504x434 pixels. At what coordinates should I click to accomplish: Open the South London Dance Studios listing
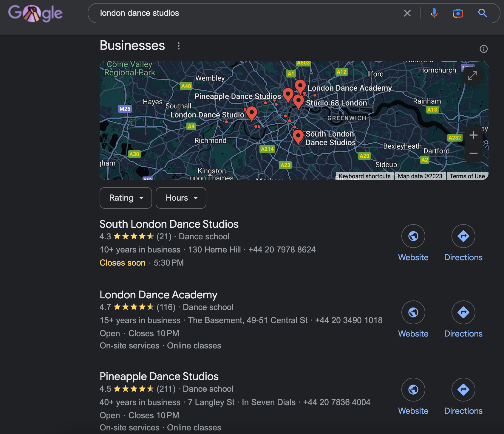pyautogui.click(x=169, y=224)
